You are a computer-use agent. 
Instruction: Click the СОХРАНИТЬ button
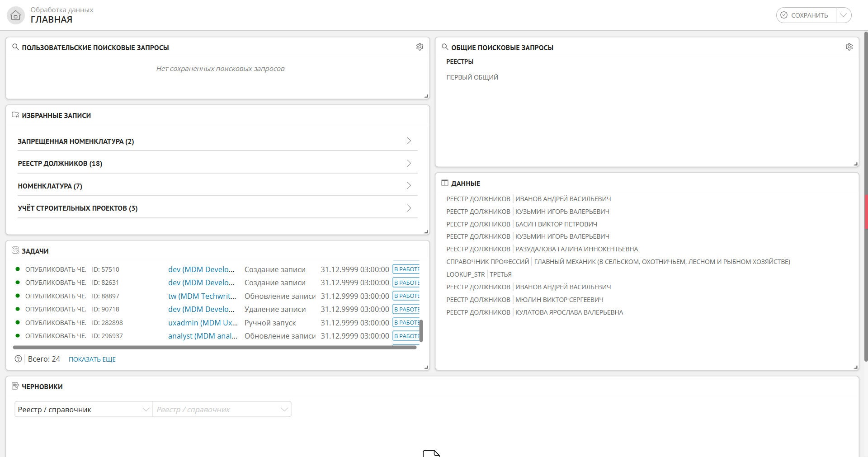806,15
